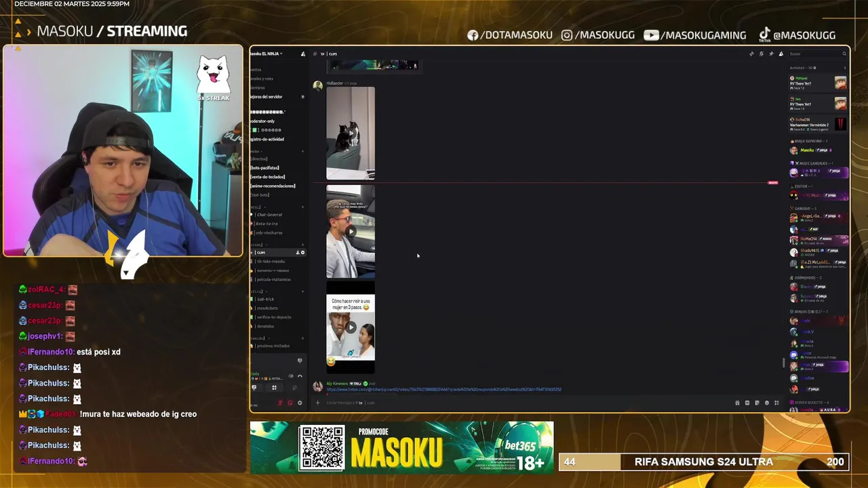Image resolution: width=868 pixels, height=488 pixels.
Task: Open Masoku's profile in member list
Action: pyautogui.click(x=818, y=150)
